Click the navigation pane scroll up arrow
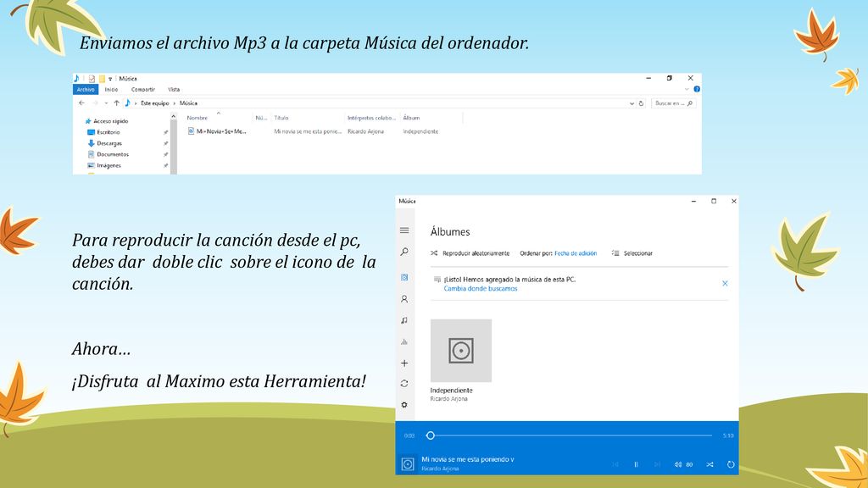This screenshot has height=488, width=868. pyautogui.click(x=173, y=116)
